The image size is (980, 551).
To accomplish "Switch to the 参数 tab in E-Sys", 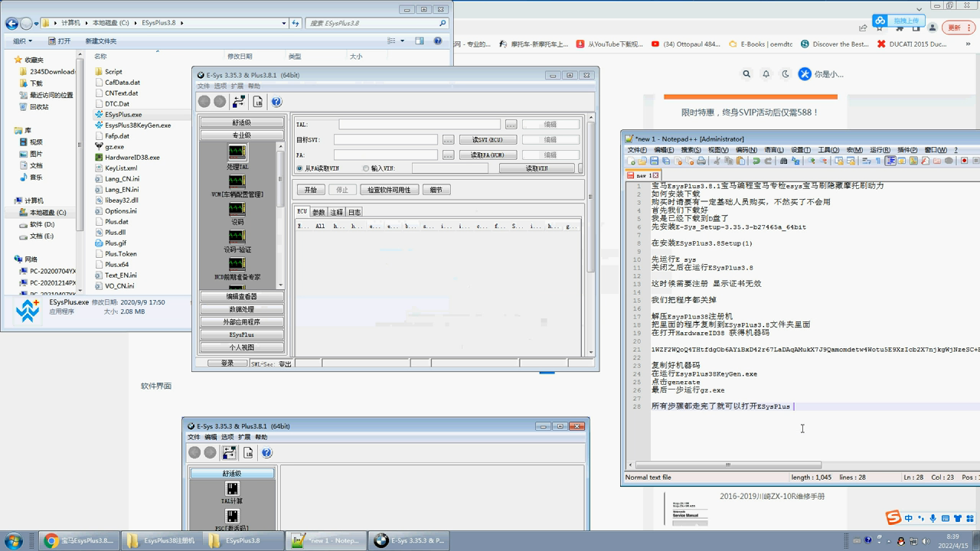I will (x=318, y=212).
